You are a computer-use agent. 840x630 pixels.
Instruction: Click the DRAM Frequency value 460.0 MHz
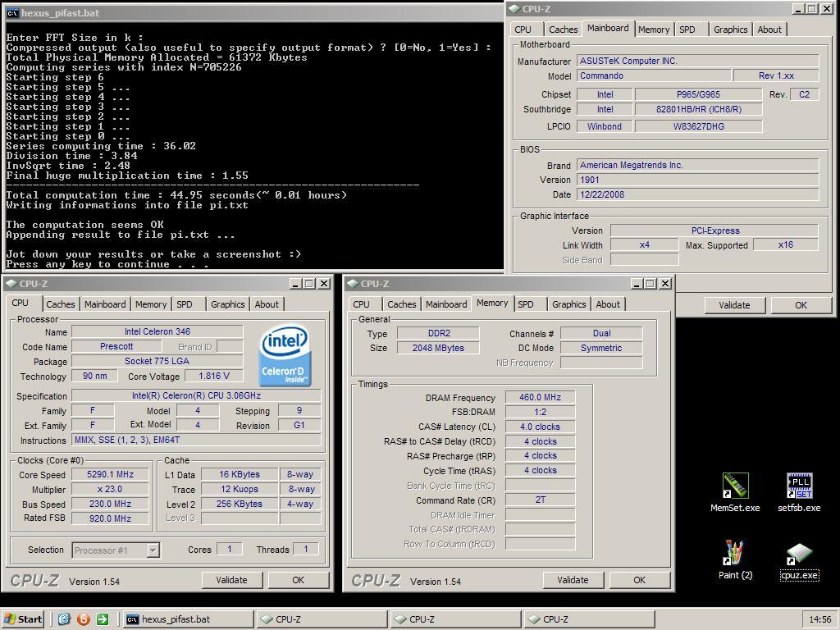pyautogui.click(x=540, y=398)
